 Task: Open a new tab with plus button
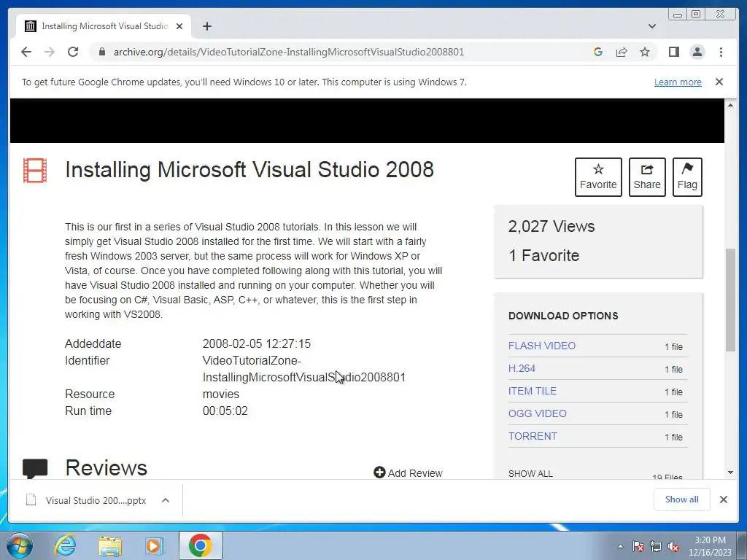pyautogui.click(x=206, y=26)
